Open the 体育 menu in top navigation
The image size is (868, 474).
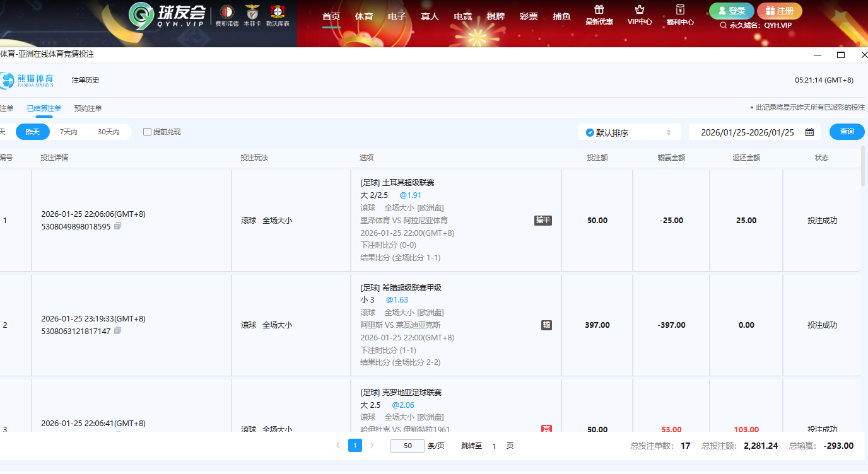coord(364,16)
